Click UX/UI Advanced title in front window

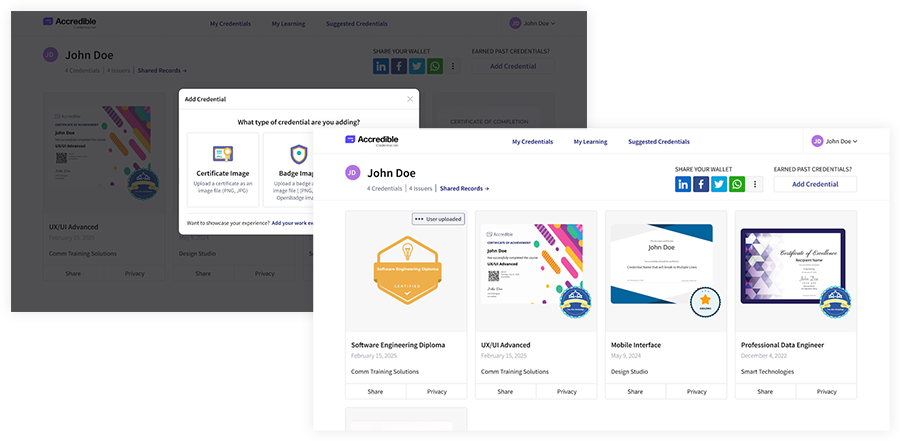tap(506, 345)
